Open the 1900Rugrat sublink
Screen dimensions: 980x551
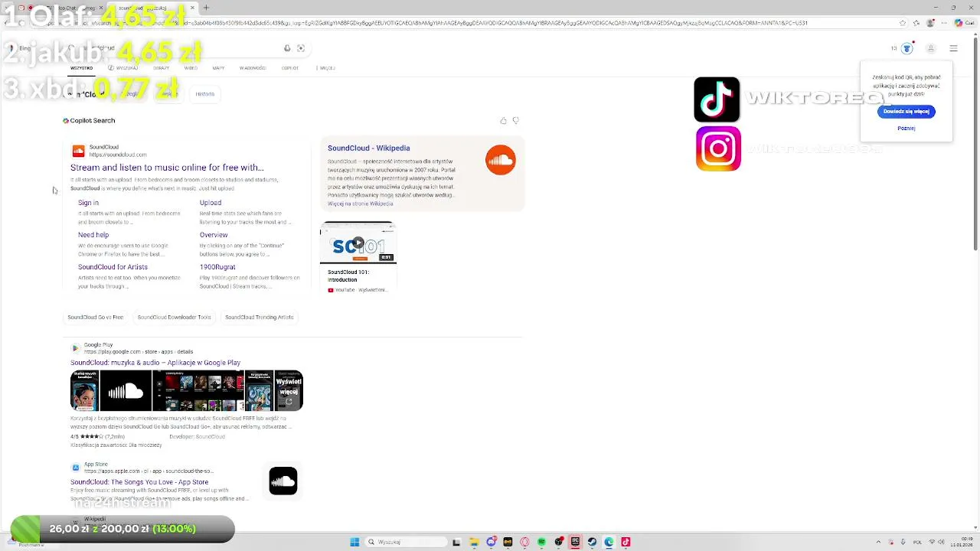(x=217, y=267)
